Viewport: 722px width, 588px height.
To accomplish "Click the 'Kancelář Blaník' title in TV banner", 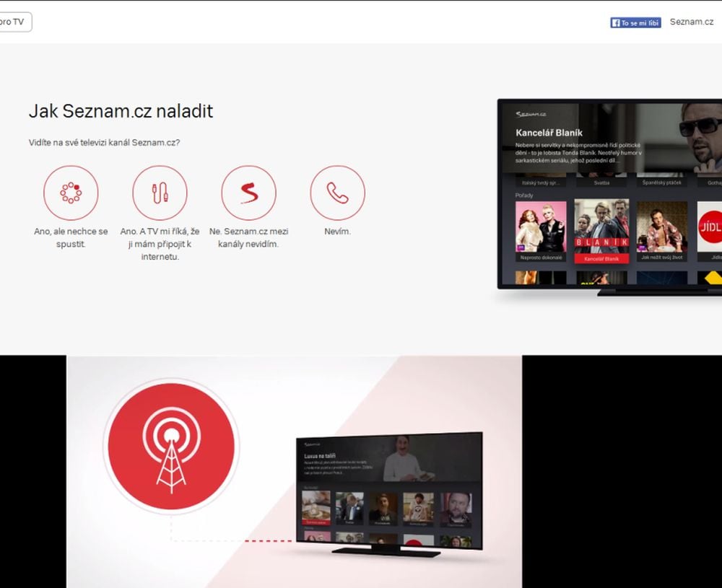I will click(549, 133).
